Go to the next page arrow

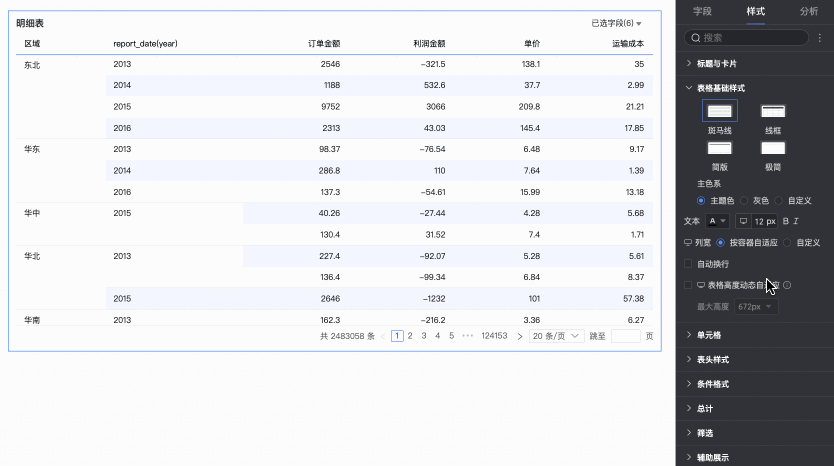coord(520,336)
